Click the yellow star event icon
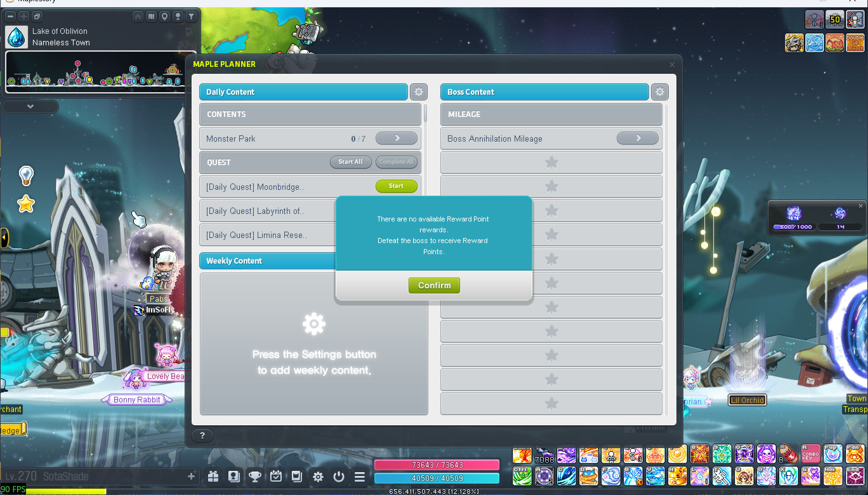This screenshot has width=868, height=495. click(26, 204)
